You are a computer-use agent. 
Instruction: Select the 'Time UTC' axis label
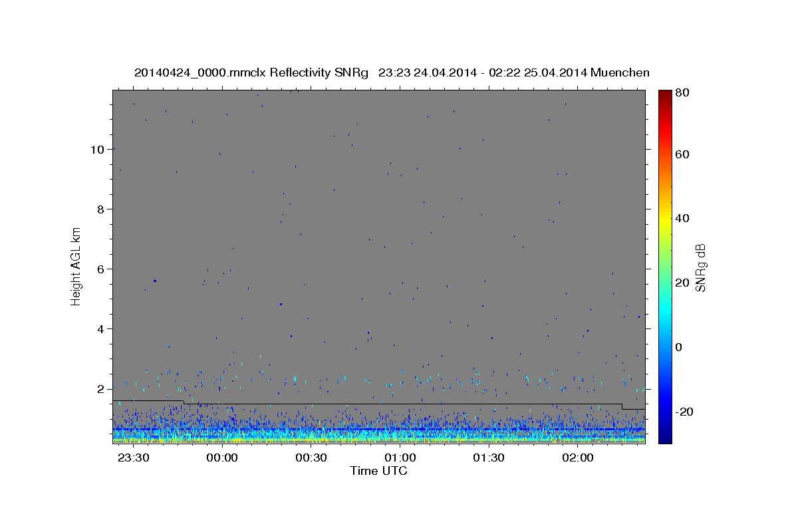click(378, 471)
